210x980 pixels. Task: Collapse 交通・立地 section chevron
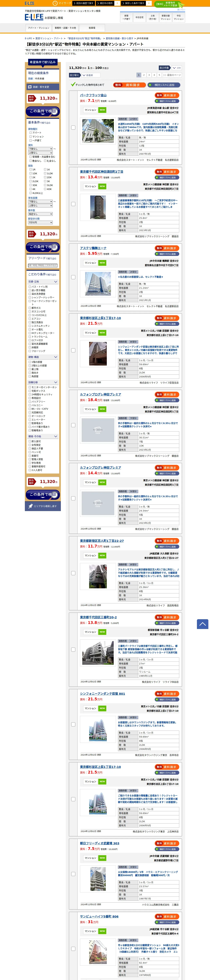click(x=56, y=282)
